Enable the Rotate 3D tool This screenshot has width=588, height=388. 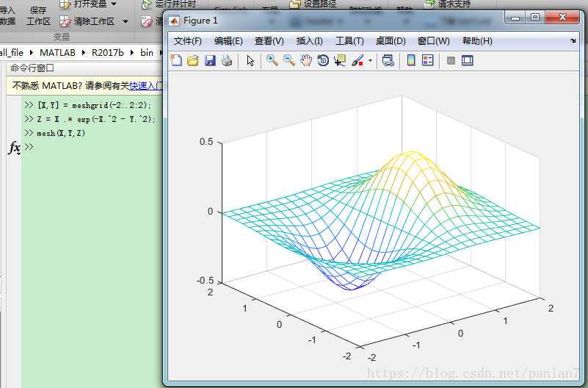click(x=323, y=61)
